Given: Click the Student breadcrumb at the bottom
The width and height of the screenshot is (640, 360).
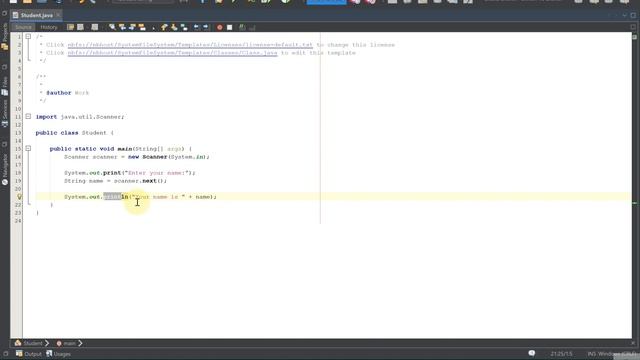Looking at the screenshot, I should [x=29, y=343].
